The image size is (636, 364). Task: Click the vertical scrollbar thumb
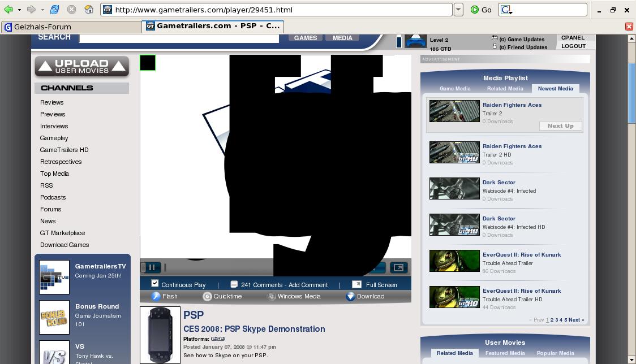point(631,93)
